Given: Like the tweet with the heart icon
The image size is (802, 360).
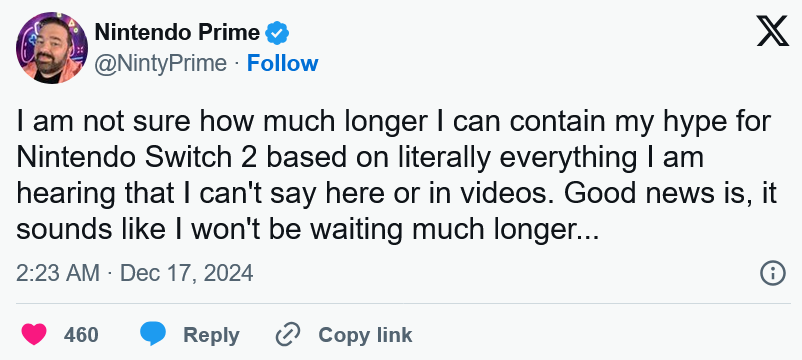Looking at the screenshot, I should point(34,335).
